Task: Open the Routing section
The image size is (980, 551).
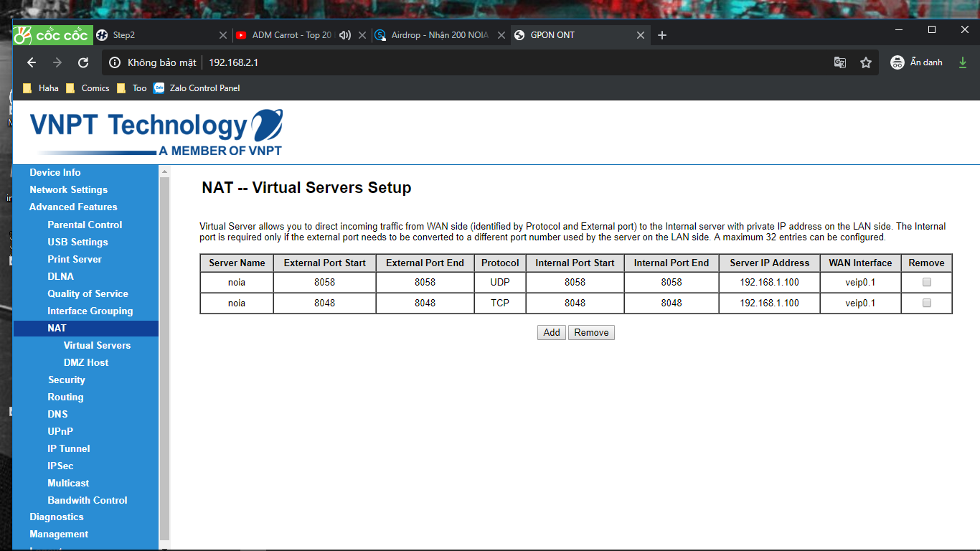Action: [65, 397]
